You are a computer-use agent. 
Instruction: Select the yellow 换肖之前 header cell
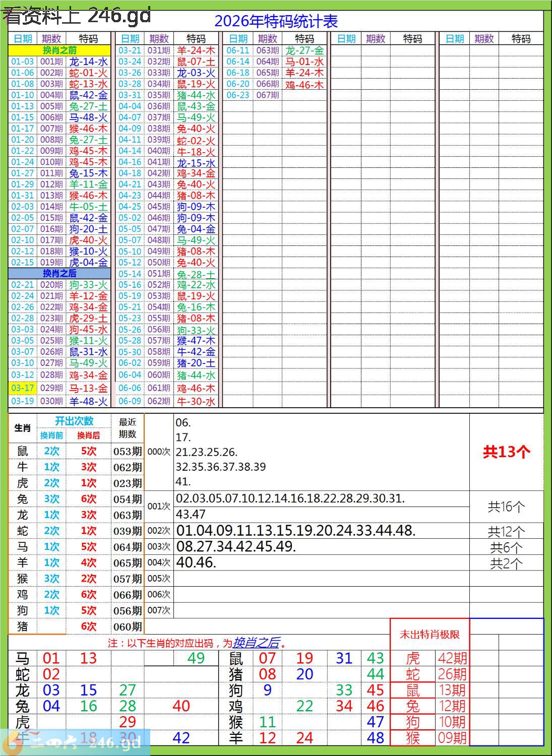(x=59, y=50)
